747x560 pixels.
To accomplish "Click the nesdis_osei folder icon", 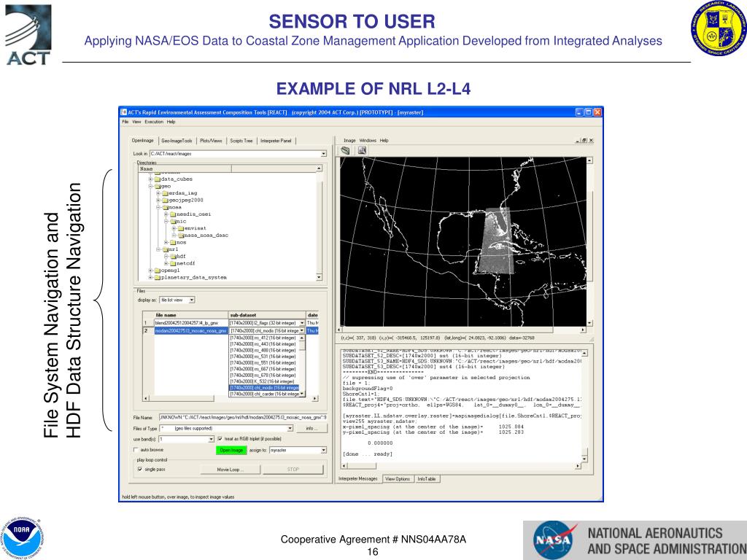I will (173, 214).
